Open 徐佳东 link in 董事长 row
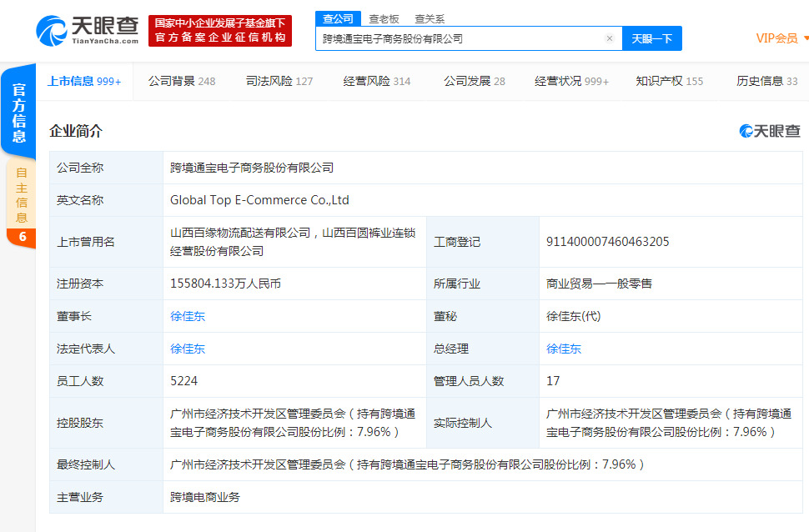The height and width of the screenshot is (532, 809). point(188,316)
